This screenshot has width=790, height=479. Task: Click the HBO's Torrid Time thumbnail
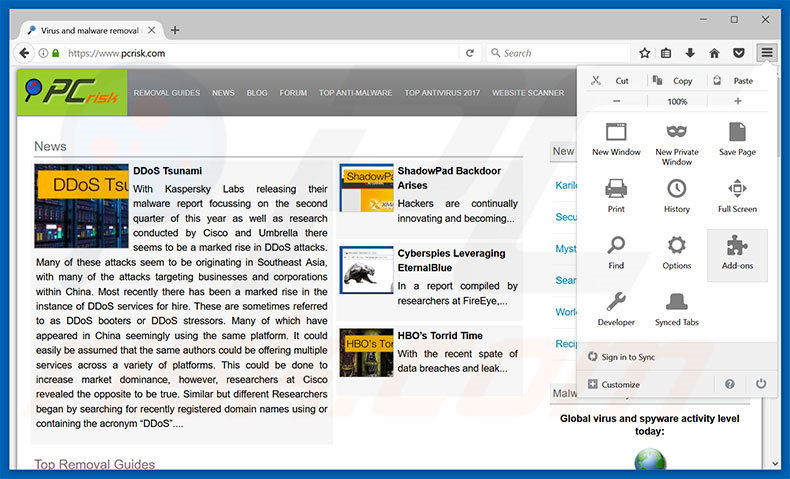tap(366, 353)
